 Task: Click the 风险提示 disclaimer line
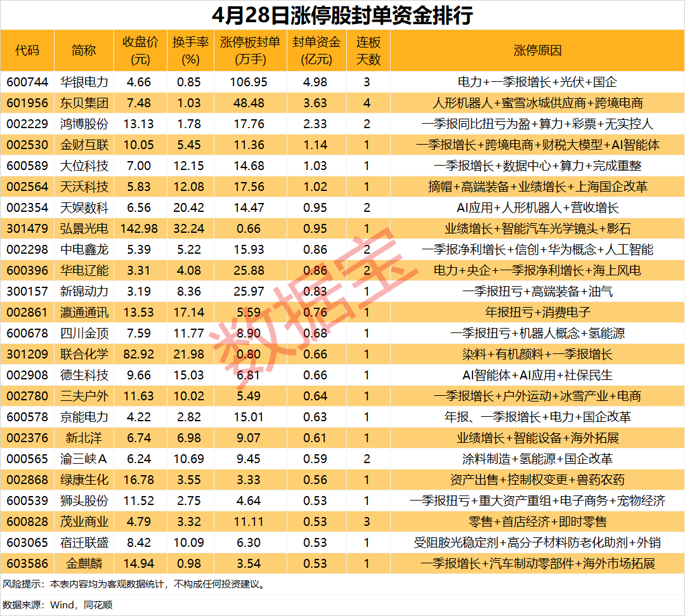(134, 584)
